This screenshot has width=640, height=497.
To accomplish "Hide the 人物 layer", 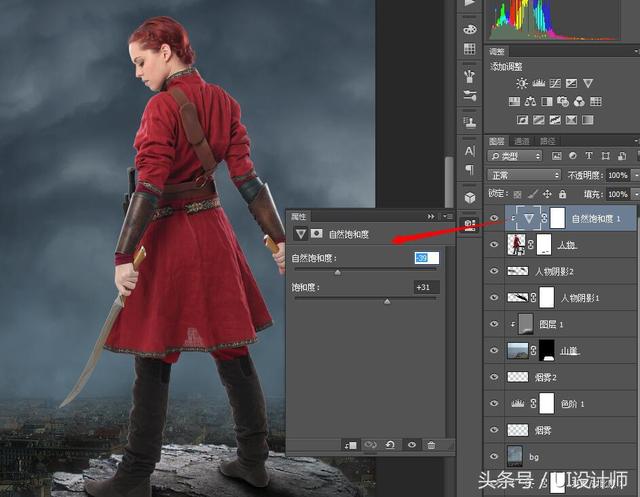I will 494,244.
